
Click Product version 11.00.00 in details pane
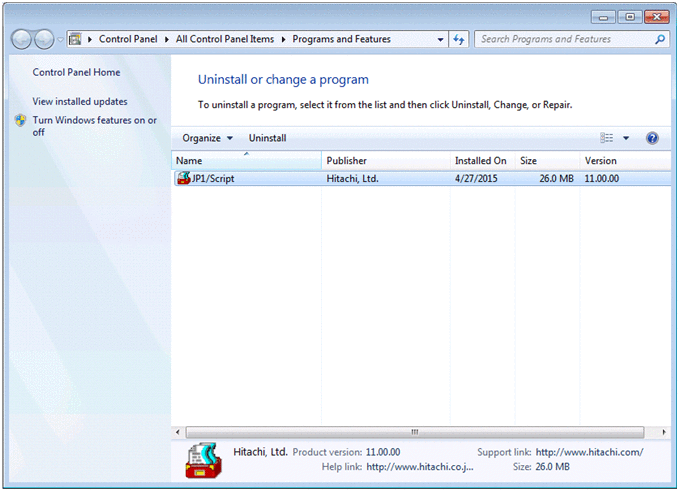click(347, 452)
